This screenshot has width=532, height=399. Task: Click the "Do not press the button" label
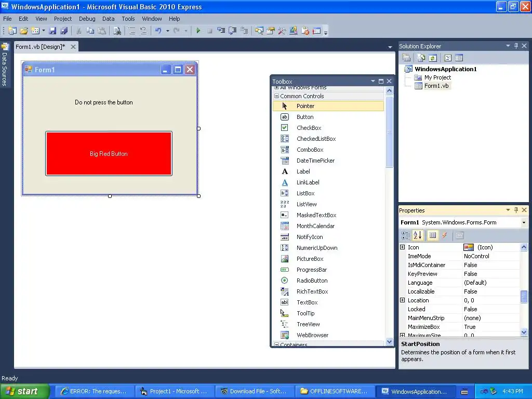104,102
